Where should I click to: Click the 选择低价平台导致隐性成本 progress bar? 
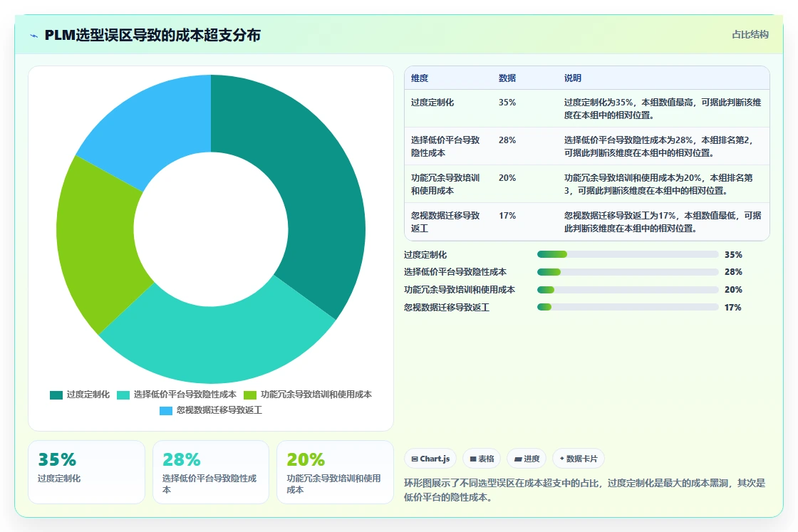click(x=628, y=272)
